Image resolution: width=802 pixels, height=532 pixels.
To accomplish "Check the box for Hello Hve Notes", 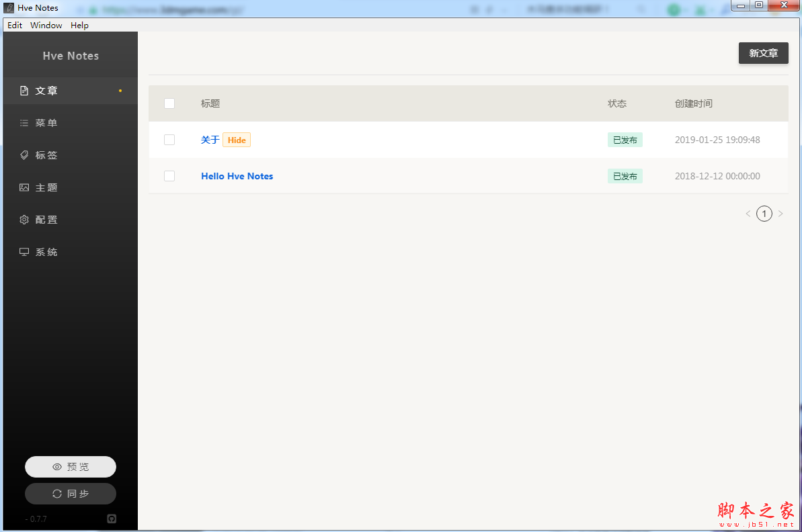I will [169, 176].
